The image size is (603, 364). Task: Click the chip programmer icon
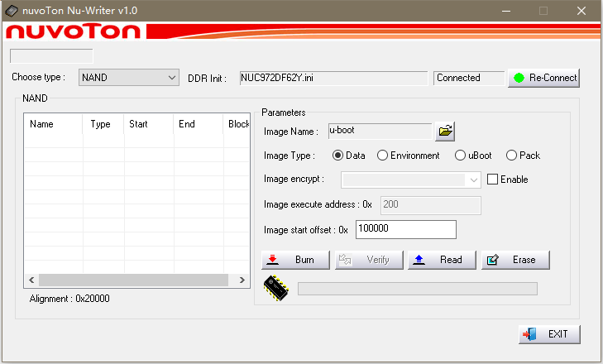(275, 288)
